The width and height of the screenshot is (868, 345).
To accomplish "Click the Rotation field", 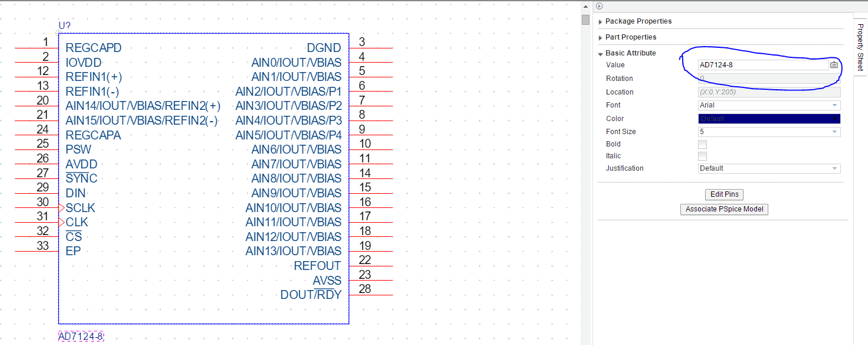I will [769, 79].
